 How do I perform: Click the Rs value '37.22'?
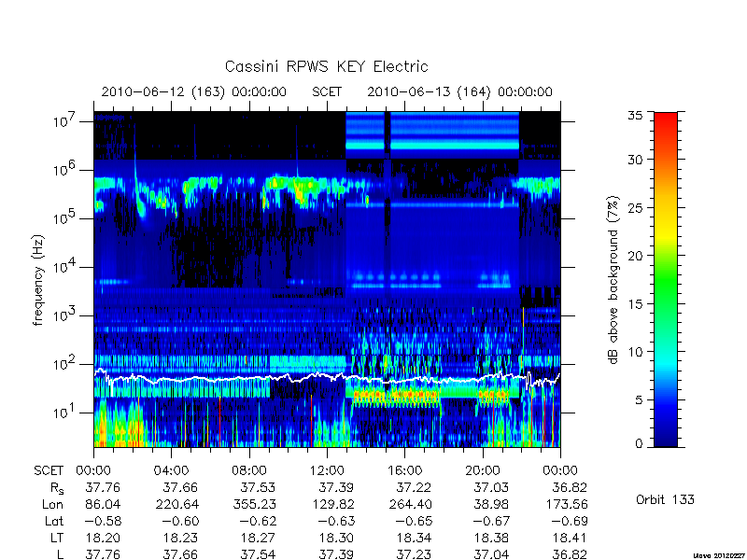click(x=414, y=487)
